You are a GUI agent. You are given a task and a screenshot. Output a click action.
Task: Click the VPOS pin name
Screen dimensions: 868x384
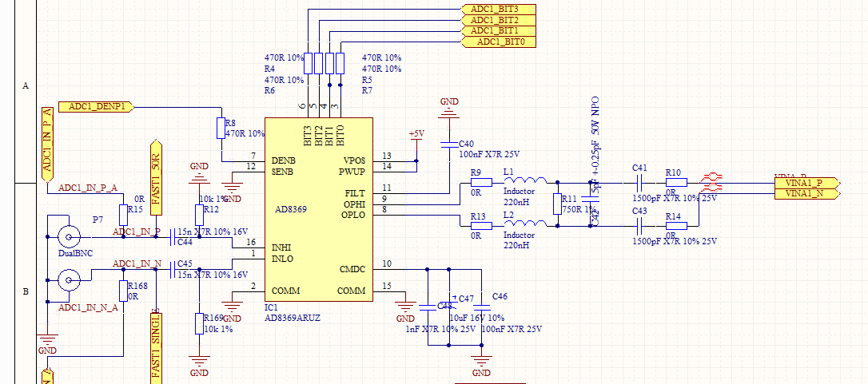click(354, 160)
